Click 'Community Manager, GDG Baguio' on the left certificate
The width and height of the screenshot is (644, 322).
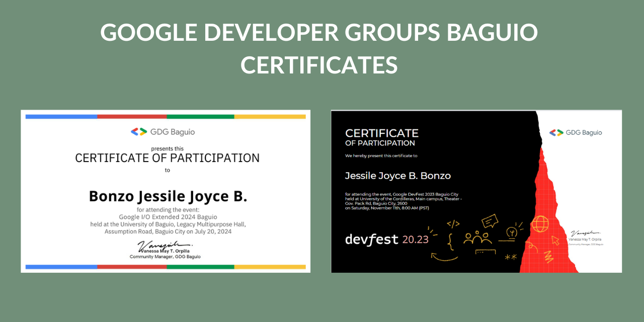coord(165,257)
